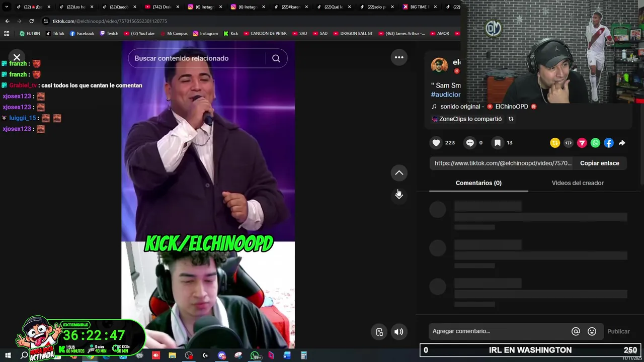644x362 pixels.
Task: Switch to 'Videos del creador' tab
Action: (x=578, y=183)
